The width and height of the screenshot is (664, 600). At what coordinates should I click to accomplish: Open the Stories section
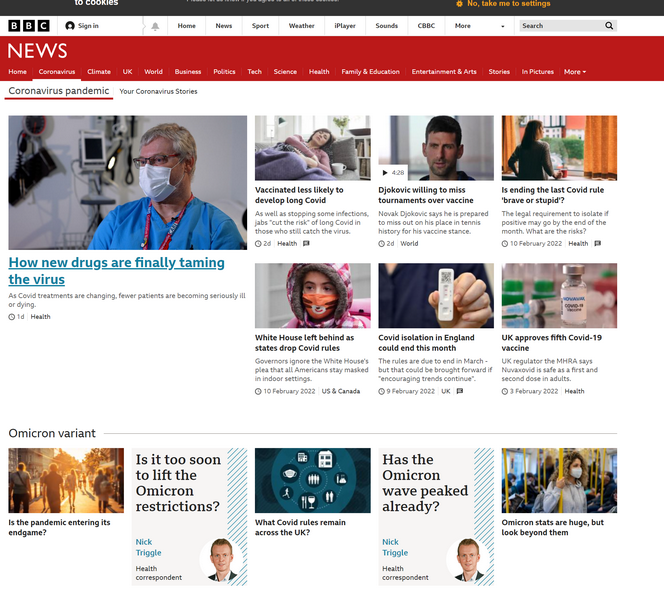pos(499,72)
